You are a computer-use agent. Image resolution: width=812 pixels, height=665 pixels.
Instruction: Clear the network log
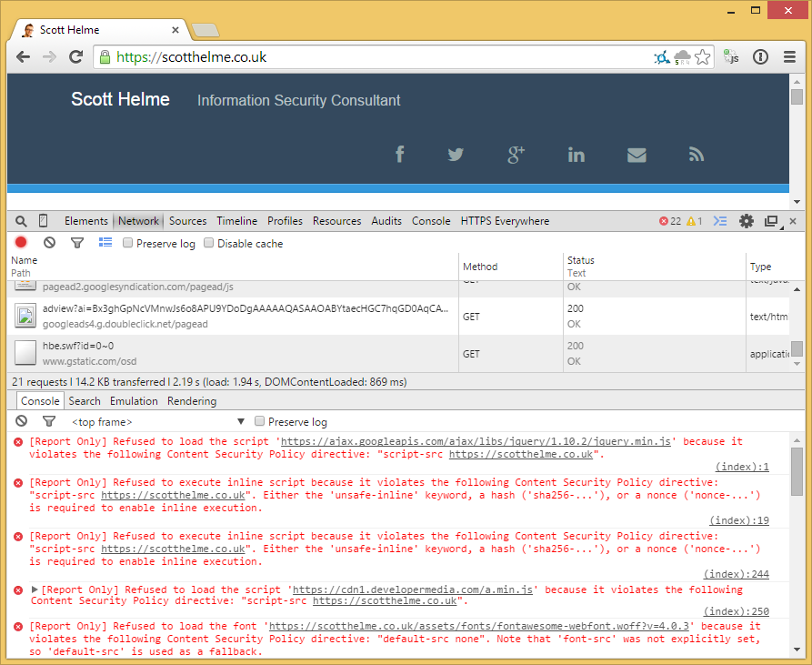[x=50, y=243]
